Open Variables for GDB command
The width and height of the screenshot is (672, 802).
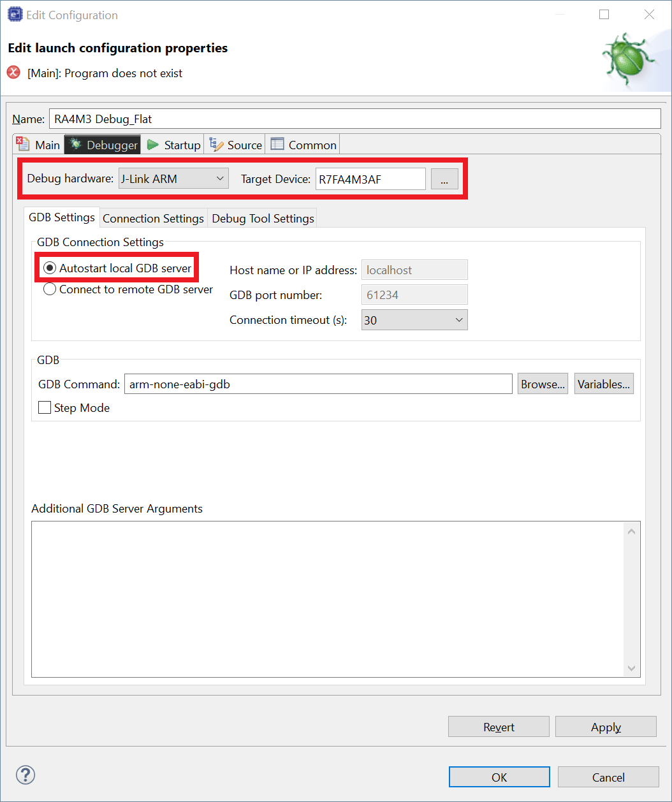603,384
